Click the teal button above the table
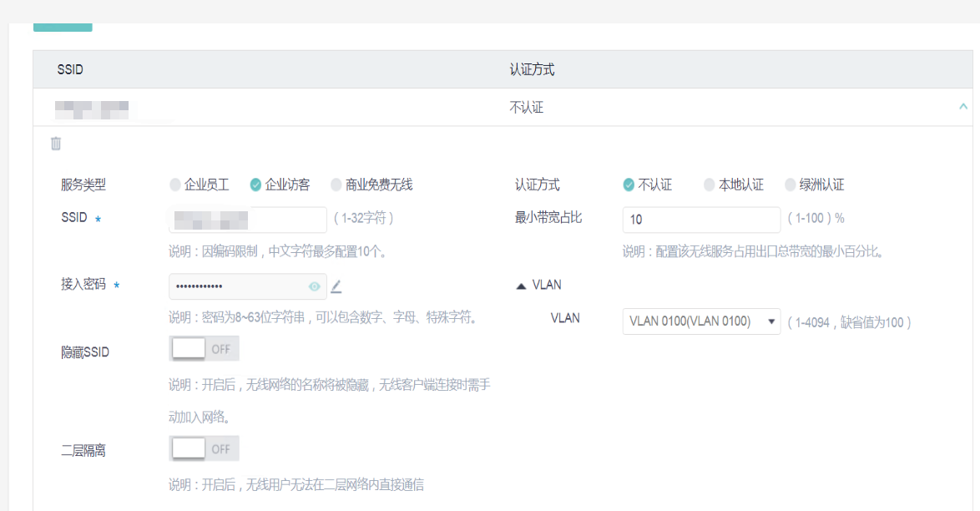Image resolution: width=980 pixels, height=511 pixels. pyautogui.click(x=63, y=27)
